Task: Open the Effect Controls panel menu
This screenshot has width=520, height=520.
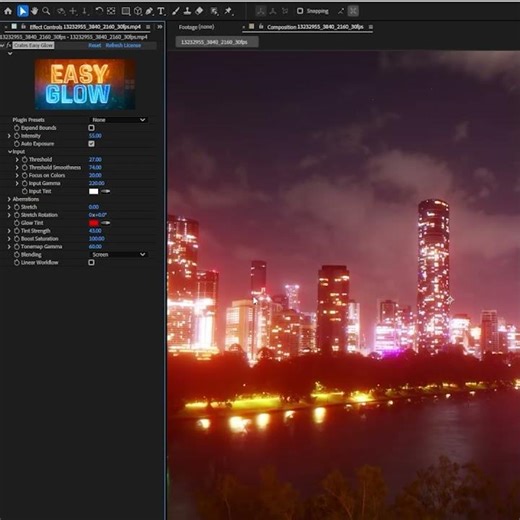Action: coord(148,27)
